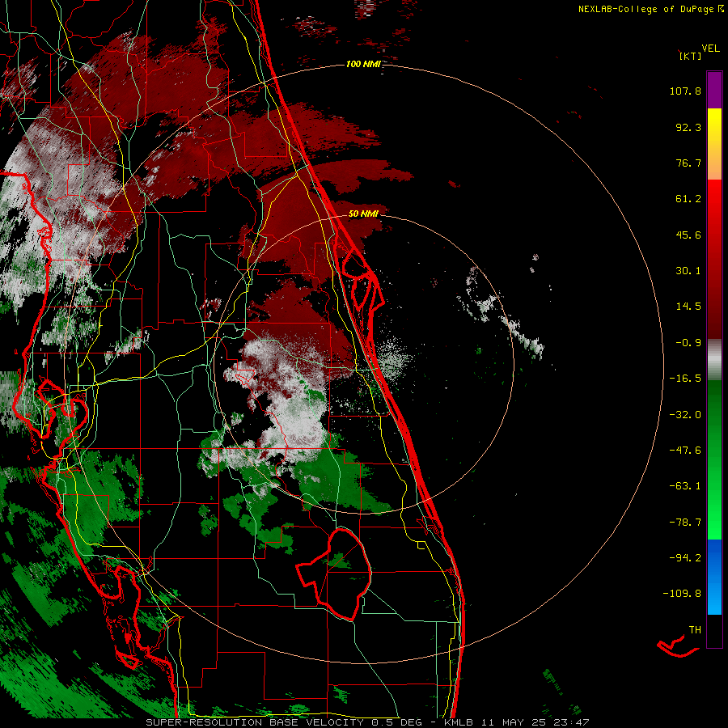Click the 50 NMI range ring label
Screen dimensions: 728x728
click(363, 214)
